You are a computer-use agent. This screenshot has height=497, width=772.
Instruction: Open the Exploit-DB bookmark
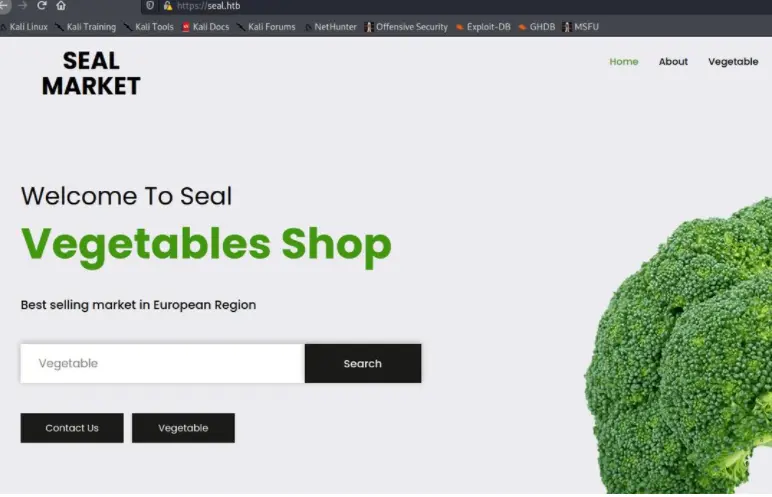point(483,27)
